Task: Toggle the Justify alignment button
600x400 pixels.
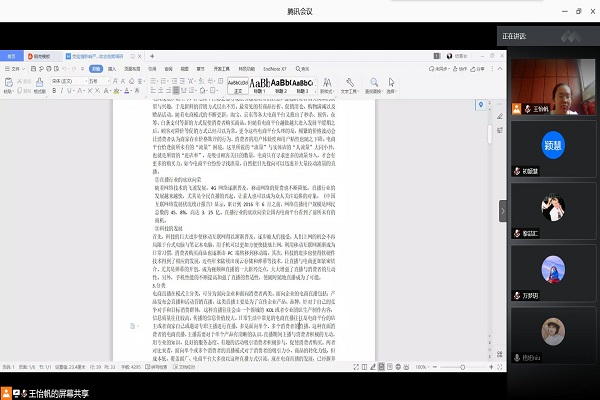Action: 176,91
